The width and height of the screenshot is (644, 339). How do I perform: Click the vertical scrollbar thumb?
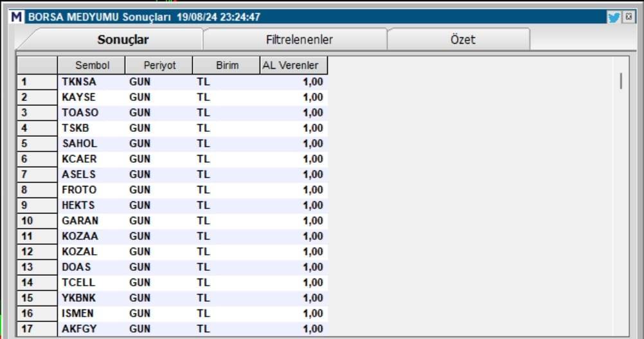[x=621, y=81]
